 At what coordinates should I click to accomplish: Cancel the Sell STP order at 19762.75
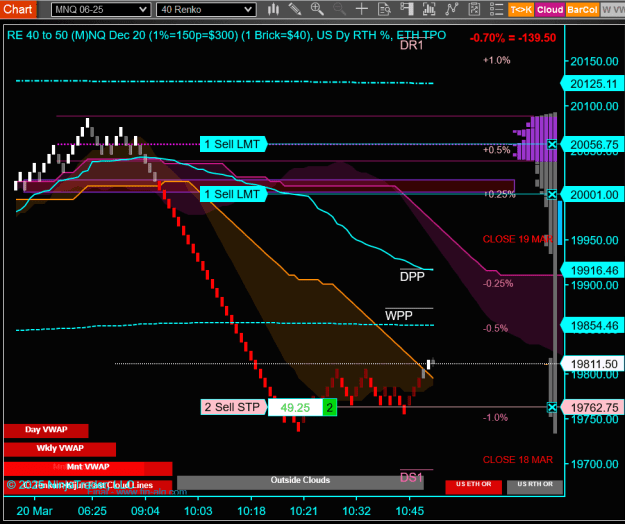tap(552, 407)
